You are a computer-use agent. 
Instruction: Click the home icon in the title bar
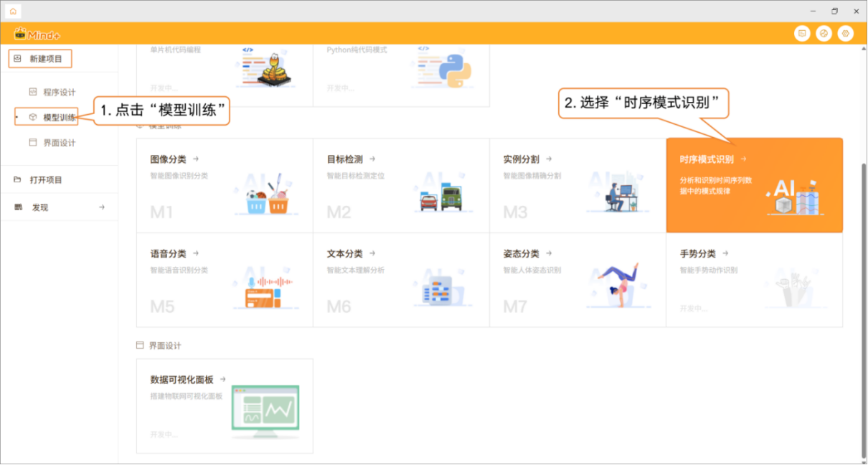coord(13,11)
